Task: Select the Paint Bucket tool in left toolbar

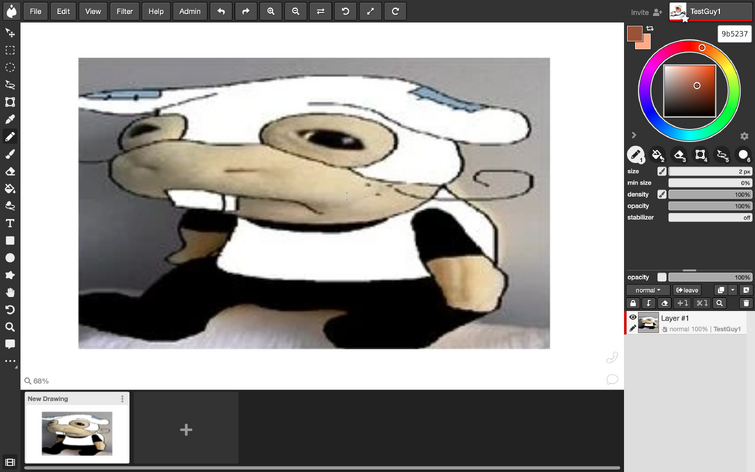Action: tap(10, 189)
